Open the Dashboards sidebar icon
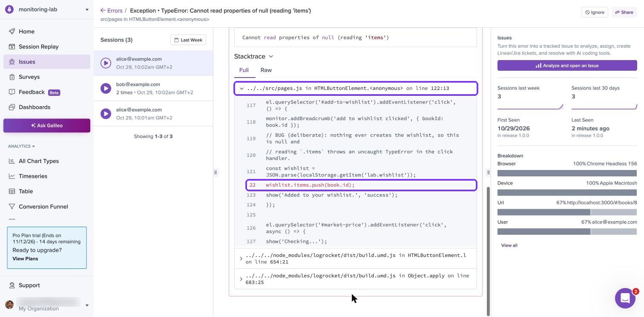Screen dimensions: 644x317 point(12,107)
